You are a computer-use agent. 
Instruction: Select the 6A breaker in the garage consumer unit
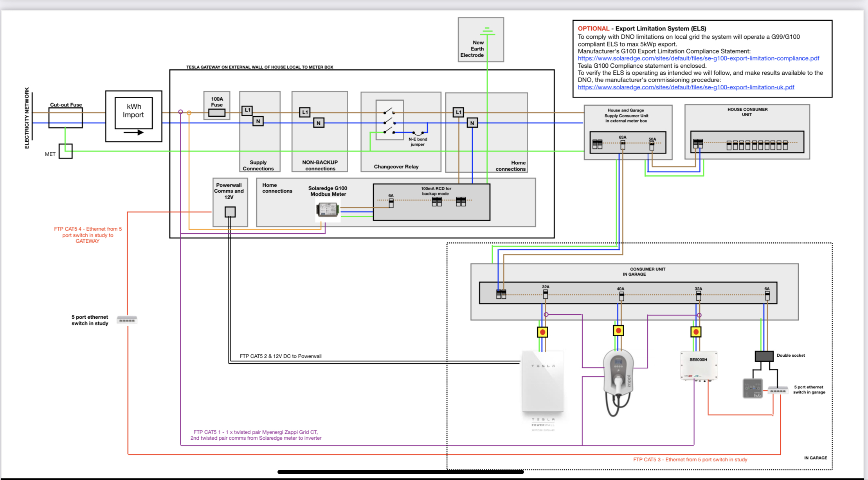[767, 296]
